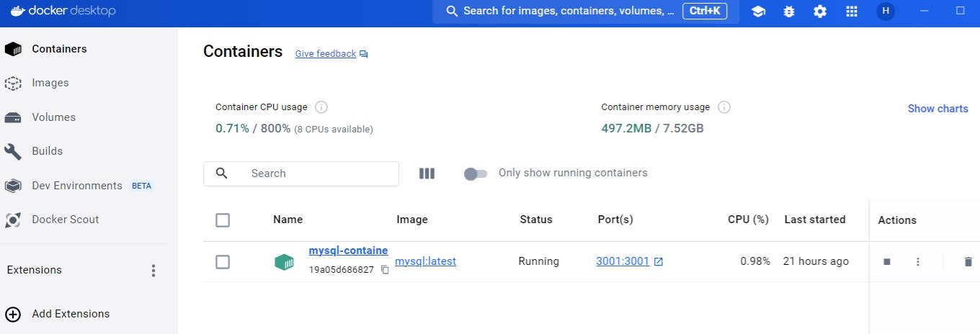Click Show charts link

point(937,109)
